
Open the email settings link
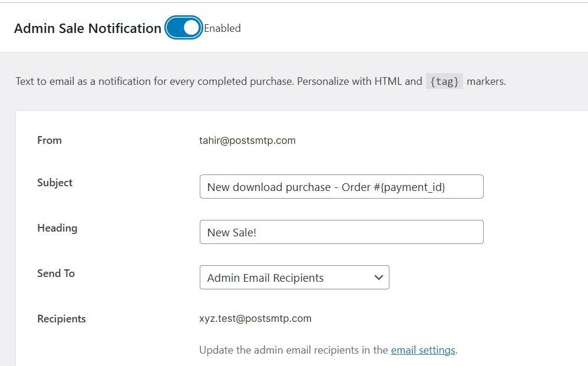point(422,350)
